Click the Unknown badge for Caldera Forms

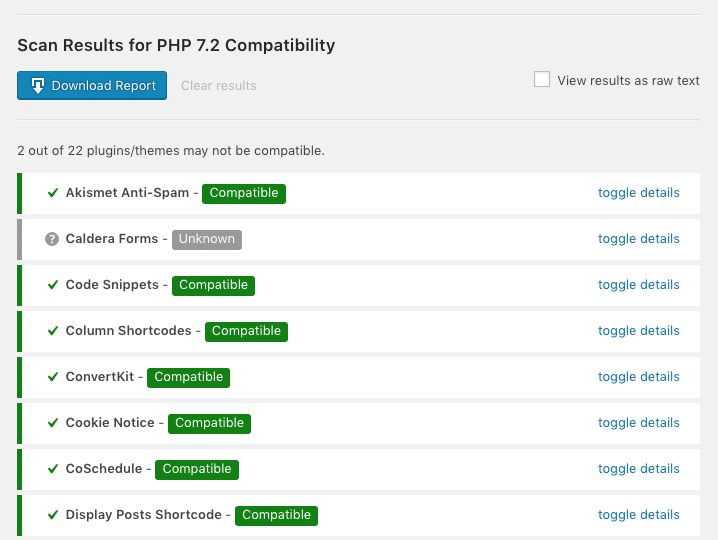tap(207, 240)
